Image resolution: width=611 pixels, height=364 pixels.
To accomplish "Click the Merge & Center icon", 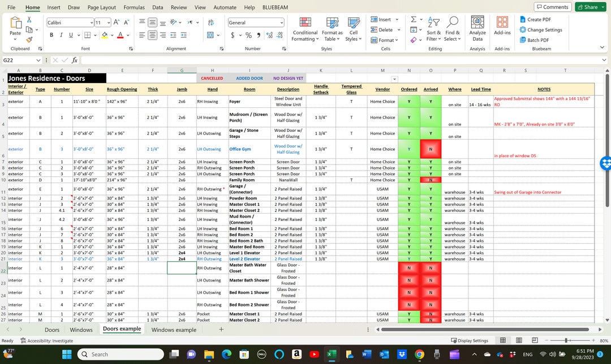I will click(210, 35).
